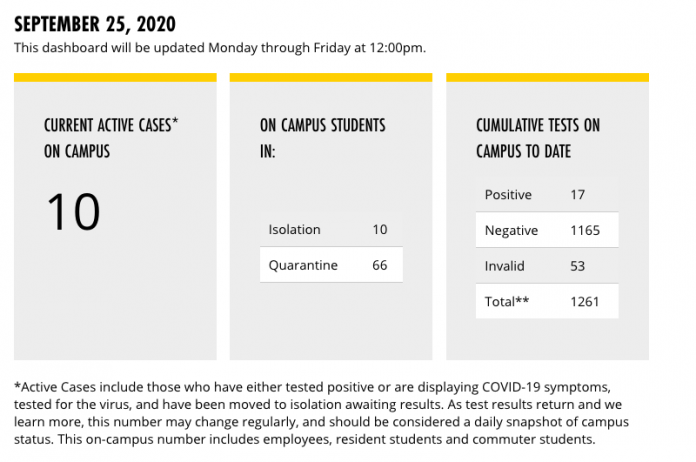Select the large active cases number 10
Image resolution: width=696 pixels, height=462 pixels.
coord(74,212)
